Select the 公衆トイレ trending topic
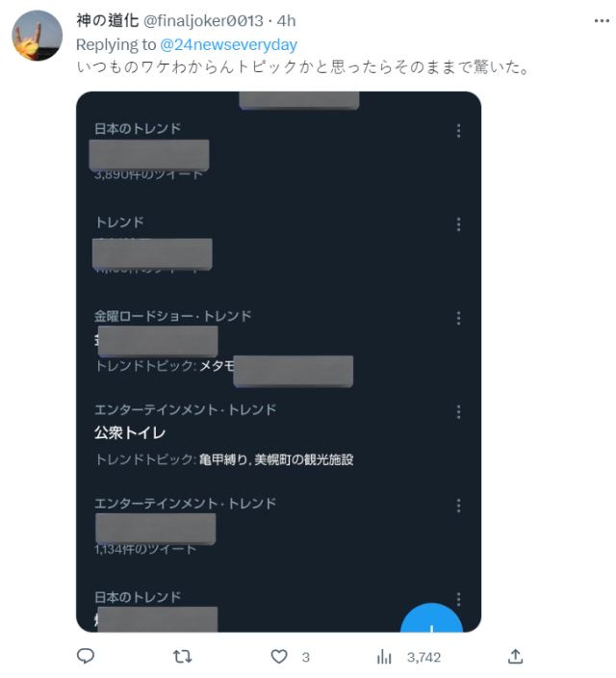 [130, 432]
